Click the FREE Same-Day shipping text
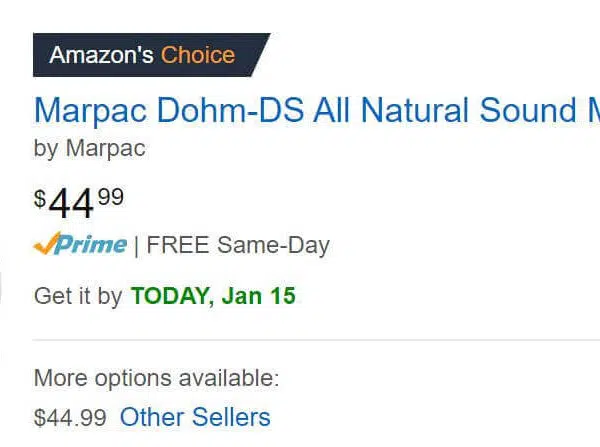This screenshot has width=600, height=447. (238, 245)
